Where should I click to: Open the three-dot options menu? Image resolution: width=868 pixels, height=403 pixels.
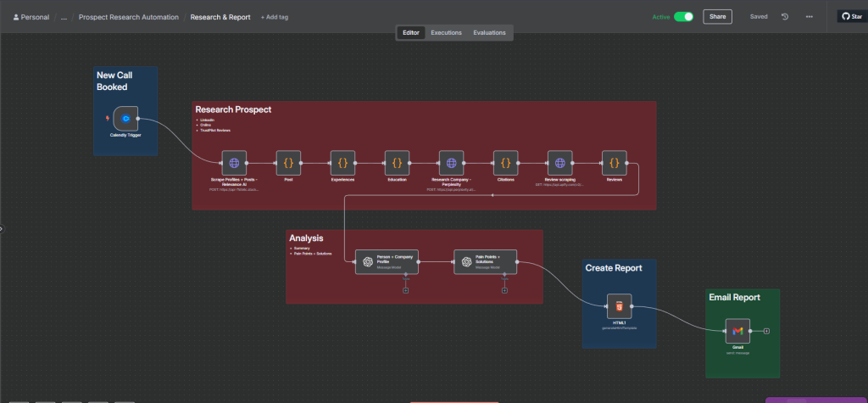[x=809, y=16]
